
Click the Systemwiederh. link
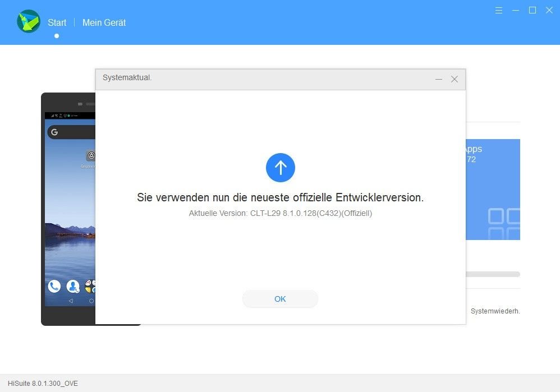(x=495, y=311)
